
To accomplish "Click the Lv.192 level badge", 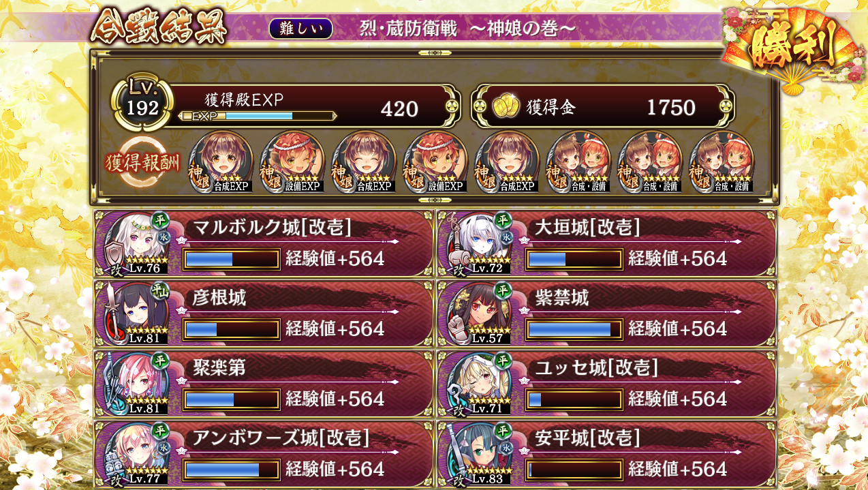I will coord(141,104).
